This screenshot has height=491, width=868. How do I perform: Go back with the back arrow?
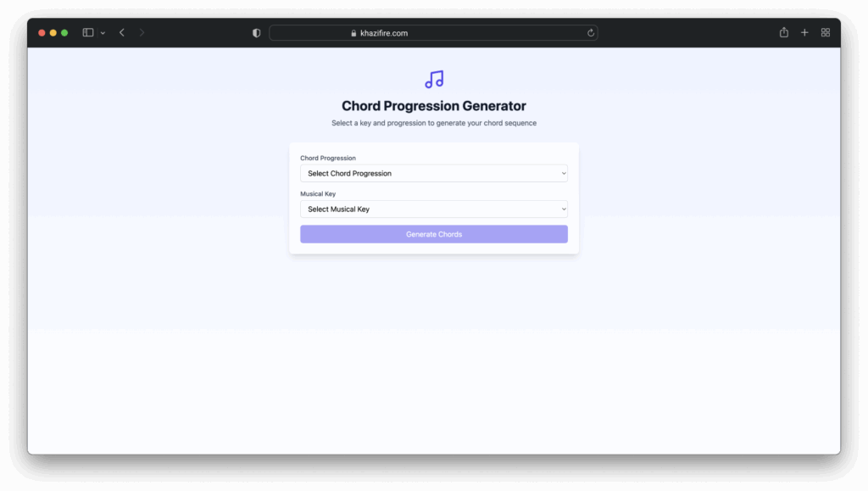(x=122, y=33)
